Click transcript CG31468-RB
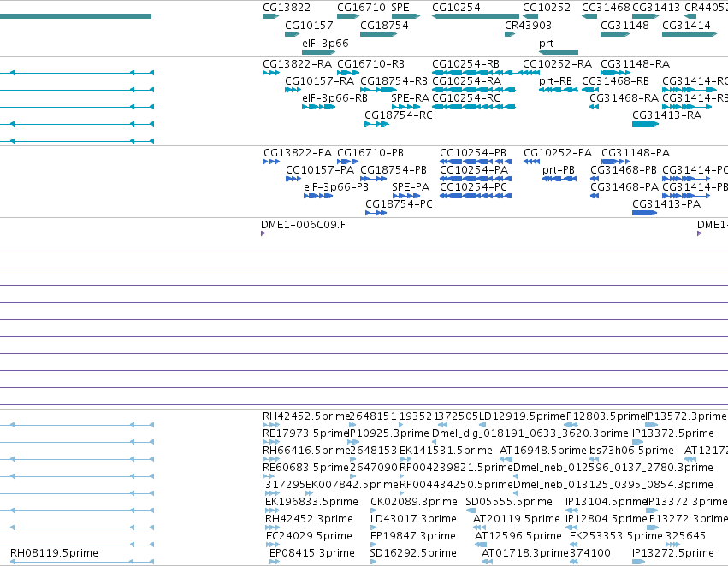 [x=590, y=90]
